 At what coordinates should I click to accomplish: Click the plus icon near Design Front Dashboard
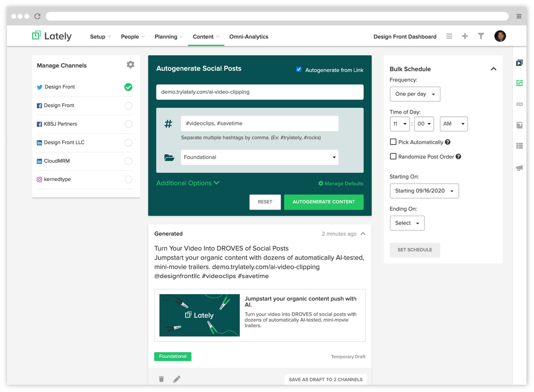[x=465, y=36]
